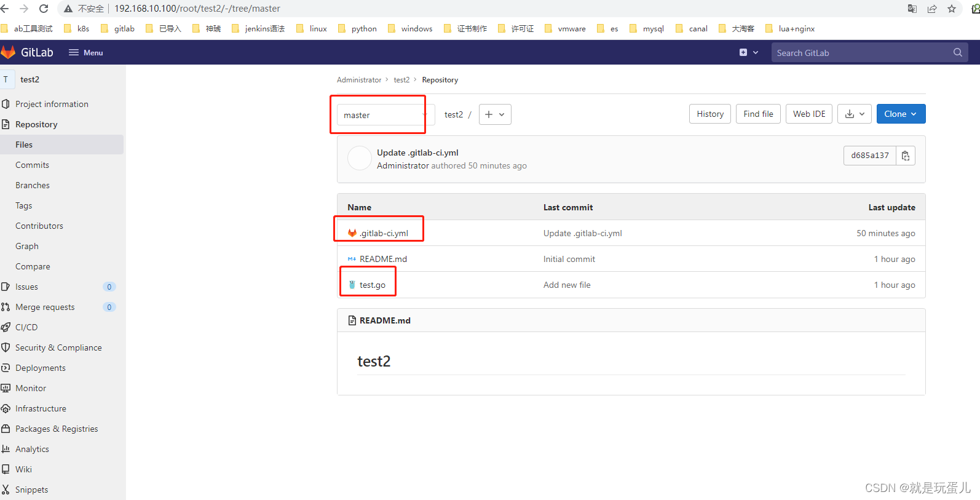Open the download source code dropdown
Viewport: 980px width, 500px height.
[x=855, y=114]
